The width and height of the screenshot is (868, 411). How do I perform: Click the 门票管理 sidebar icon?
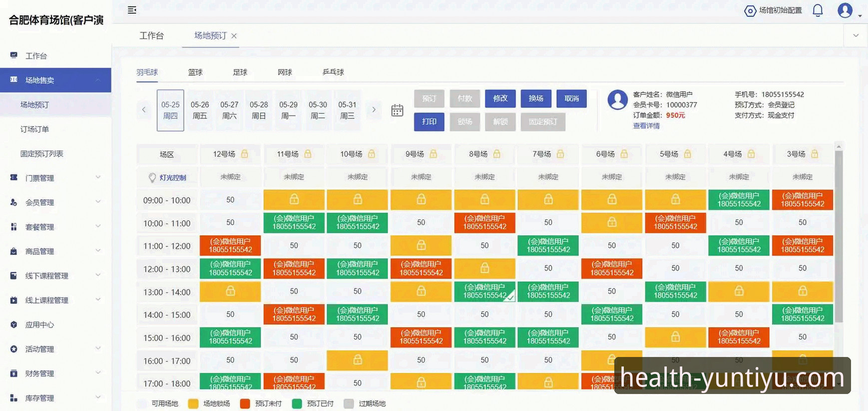(14, 177)
